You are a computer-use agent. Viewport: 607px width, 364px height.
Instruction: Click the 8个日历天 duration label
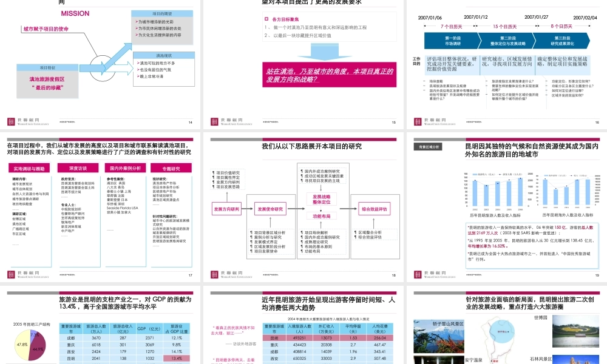561,26
